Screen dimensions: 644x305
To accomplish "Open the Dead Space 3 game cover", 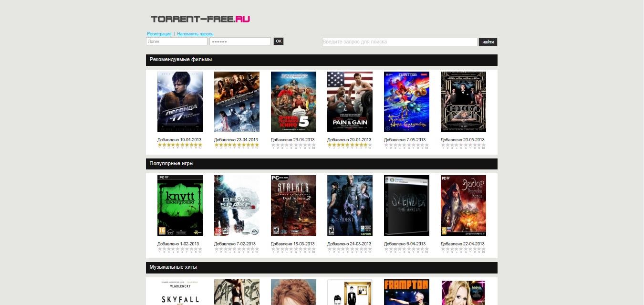I will click(237, 205).
